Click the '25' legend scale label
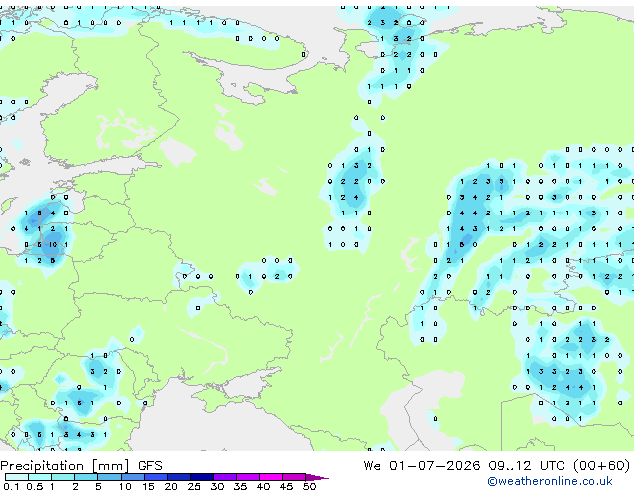This screenshot has height=490, width=634. point(194,486)
